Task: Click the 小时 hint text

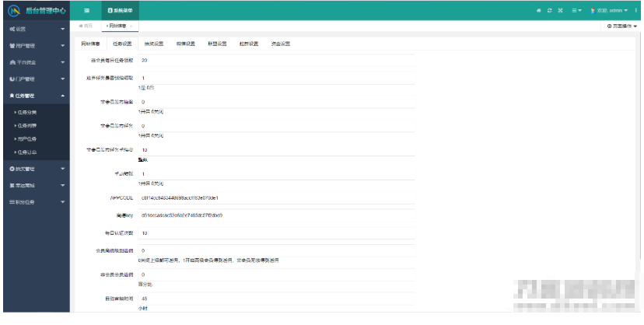Action: point(143,309)
